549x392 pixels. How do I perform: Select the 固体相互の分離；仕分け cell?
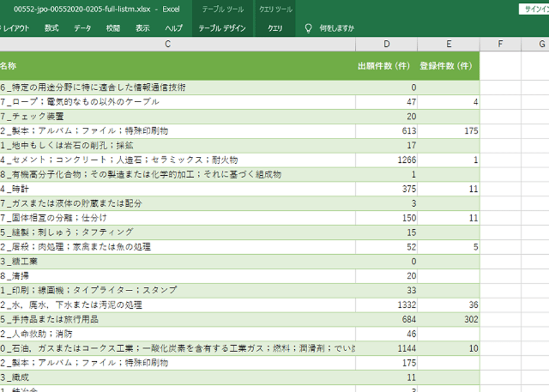coord(178,218)
